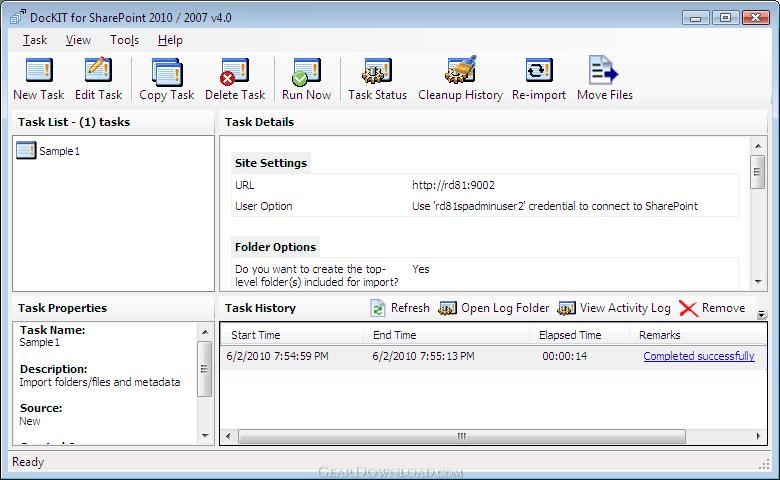The width and height of the screenshot is (780, 480).
Task: Click the Run Now toolbar icon
Action: click(x=306, y=72)
